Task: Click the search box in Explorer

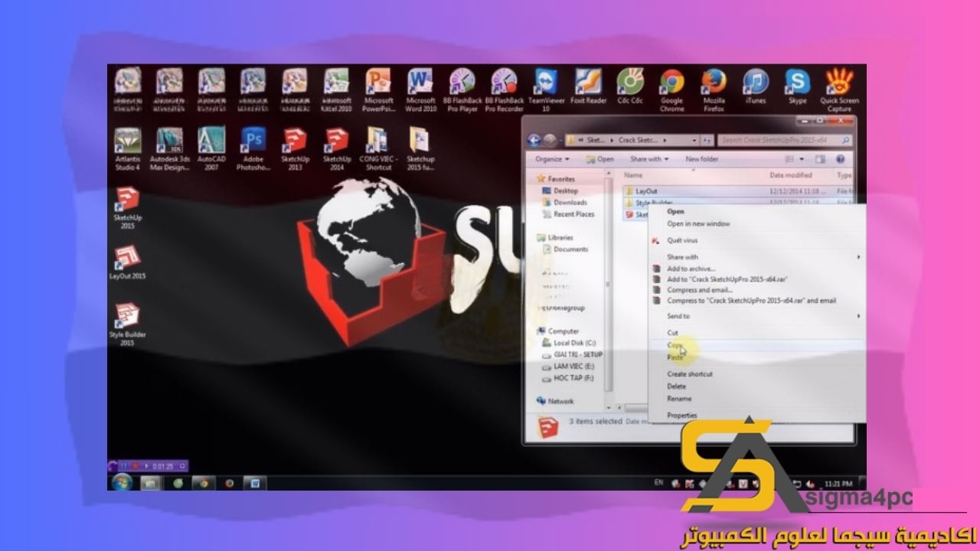Action: point(785,141)
